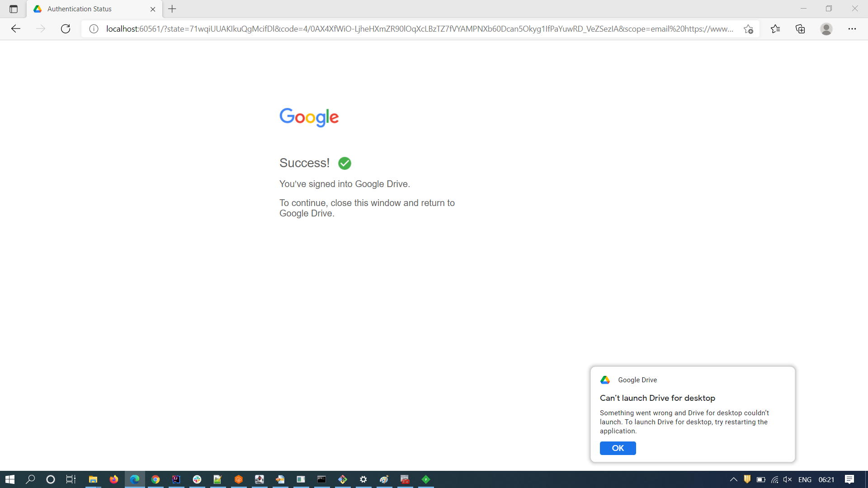Open Settings and more menu
The width and height of the screenshot is (868, 488).
point(852,29)
